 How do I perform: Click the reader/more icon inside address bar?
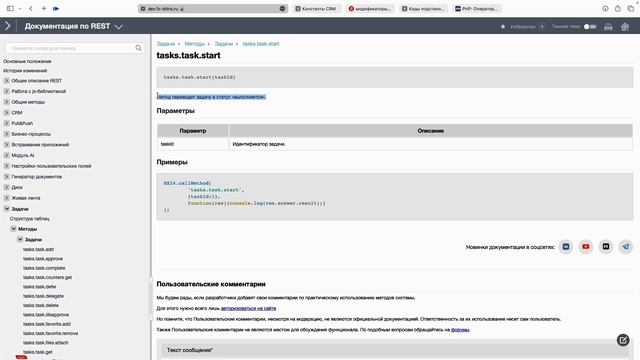coord(282,9)
